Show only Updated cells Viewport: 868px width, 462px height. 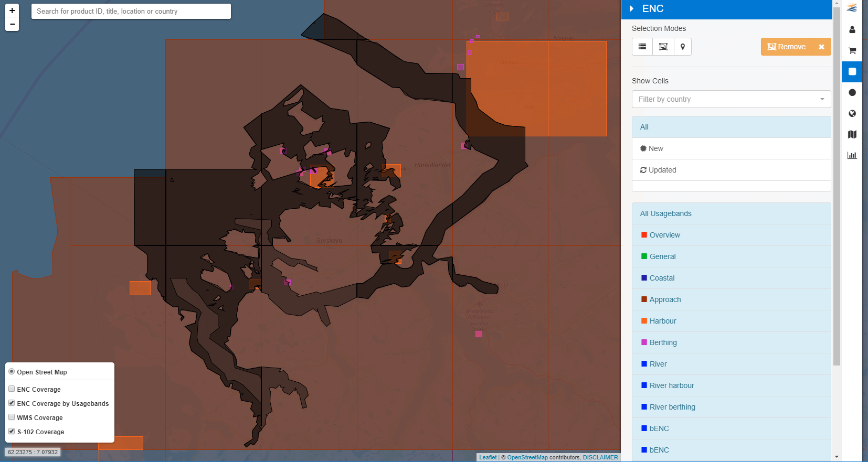[662, 170]
